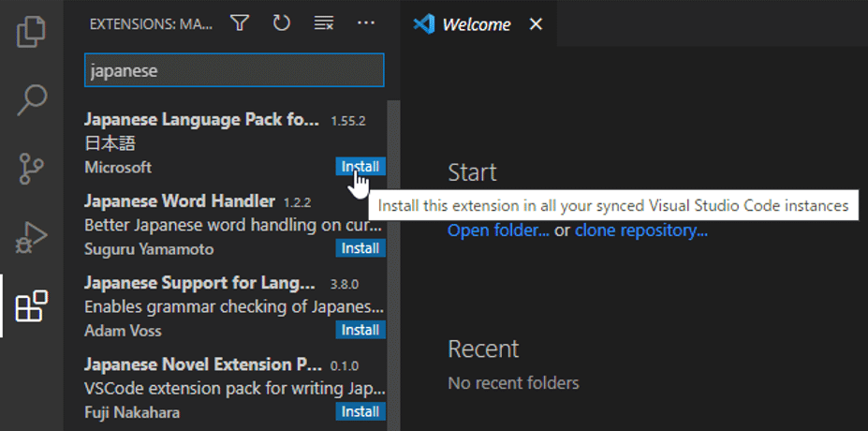
Task: Click the clone repository... link
Action: [641, 230]
